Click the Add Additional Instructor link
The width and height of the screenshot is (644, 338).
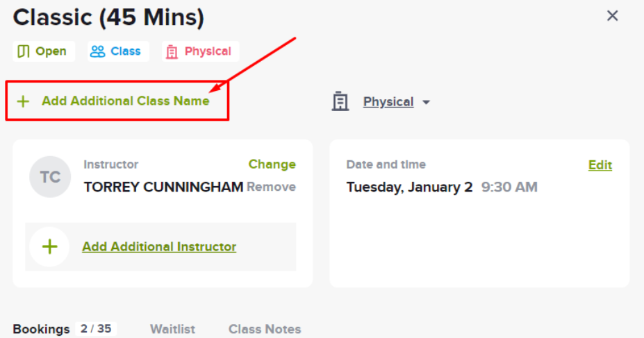(159, 246)
